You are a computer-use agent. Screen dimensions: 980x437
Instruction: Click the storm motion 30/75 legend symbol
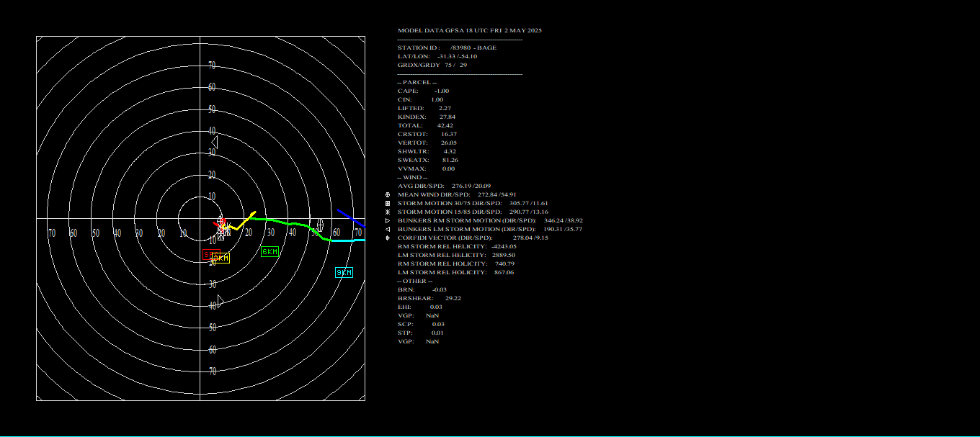click(388, 203)
